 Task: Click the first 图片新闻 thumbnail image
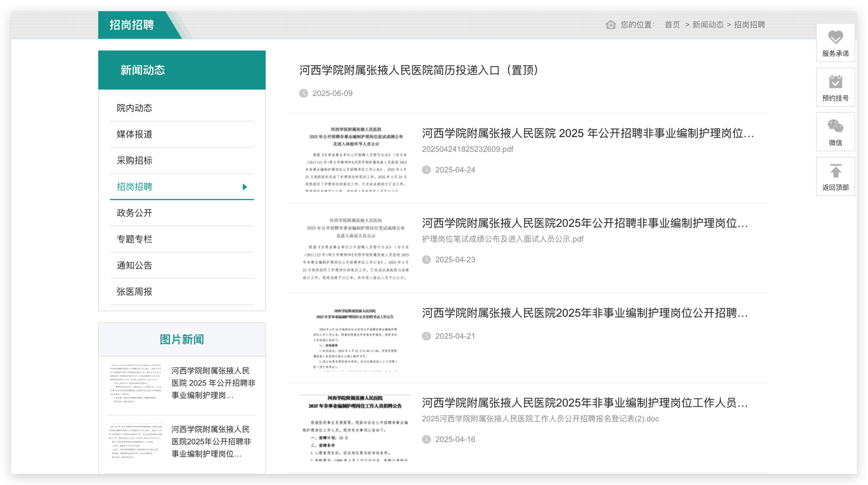136,383
